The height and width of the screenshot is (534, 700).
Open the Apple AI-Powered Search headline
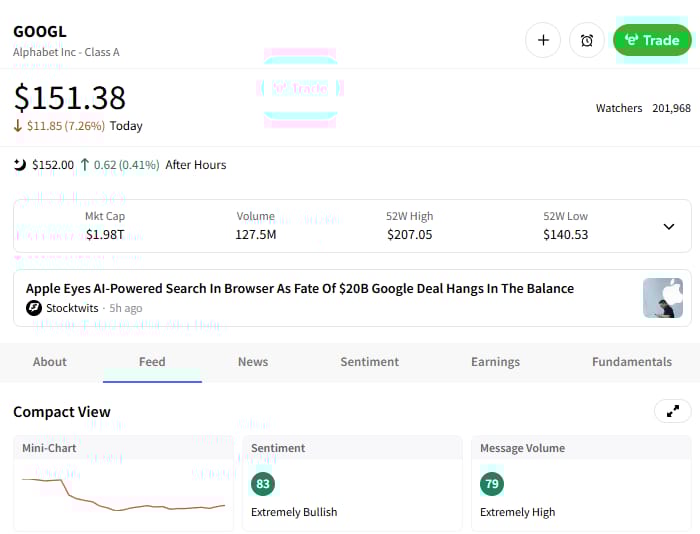[x=300, y=288]
